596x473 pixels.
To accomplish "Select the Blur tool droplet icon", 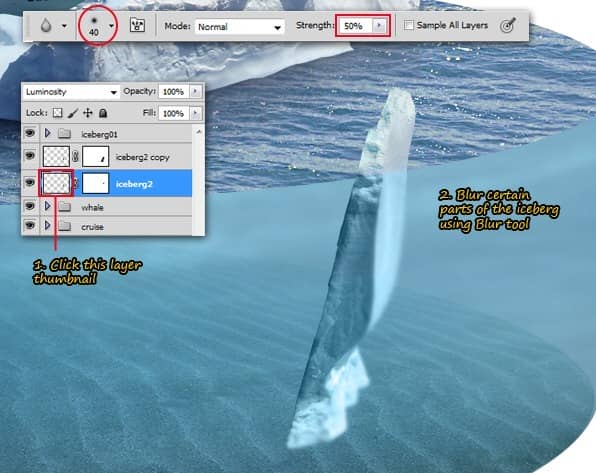I will click(x=46, y=26).
